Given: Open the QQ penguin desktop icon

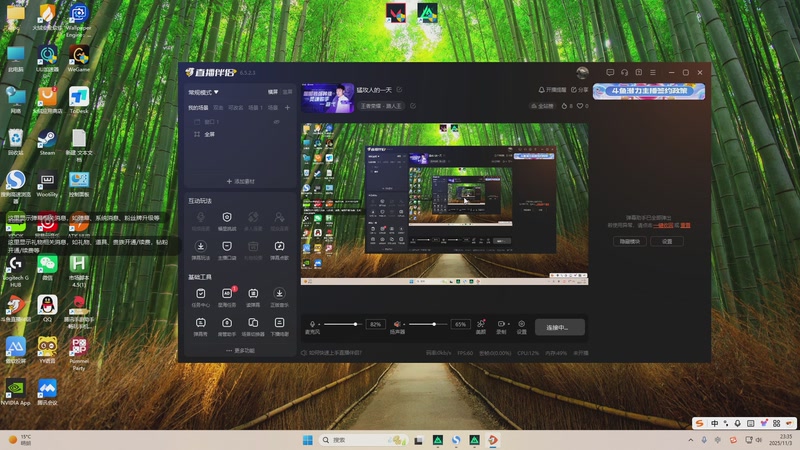Looking at the screenshot, I should [x=47, y=309].
